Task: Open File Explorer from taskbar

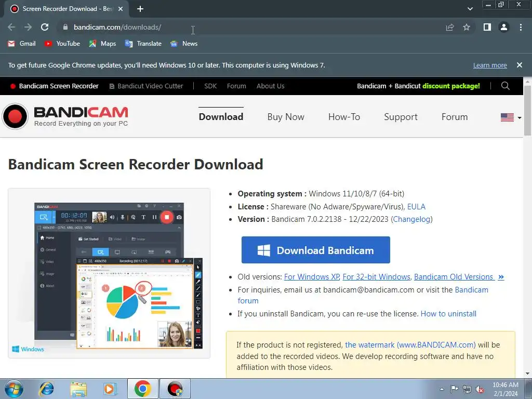Action: coord(78,389)
